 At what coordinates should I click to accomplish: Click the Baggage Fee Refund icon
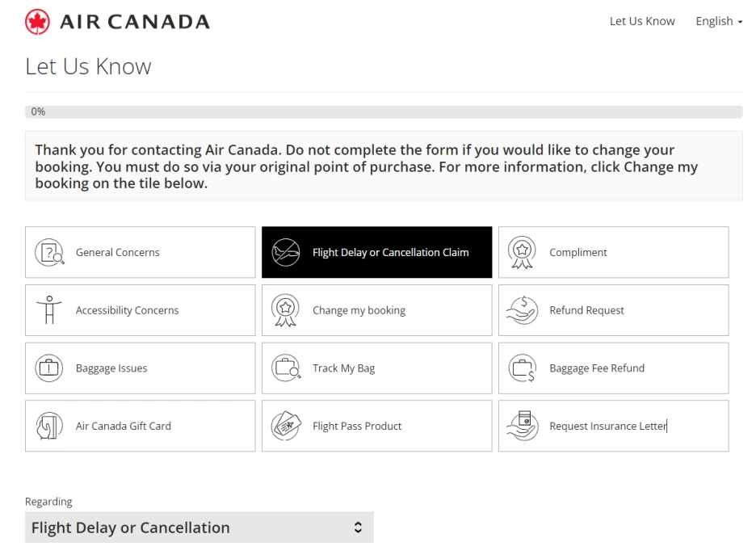(522, 368)
